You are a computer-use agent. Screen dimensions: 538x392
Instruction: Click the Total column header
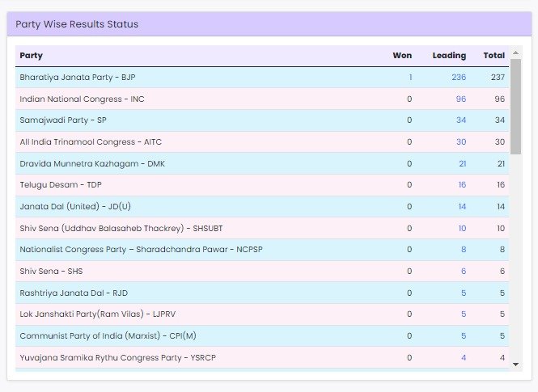point(494,56)
